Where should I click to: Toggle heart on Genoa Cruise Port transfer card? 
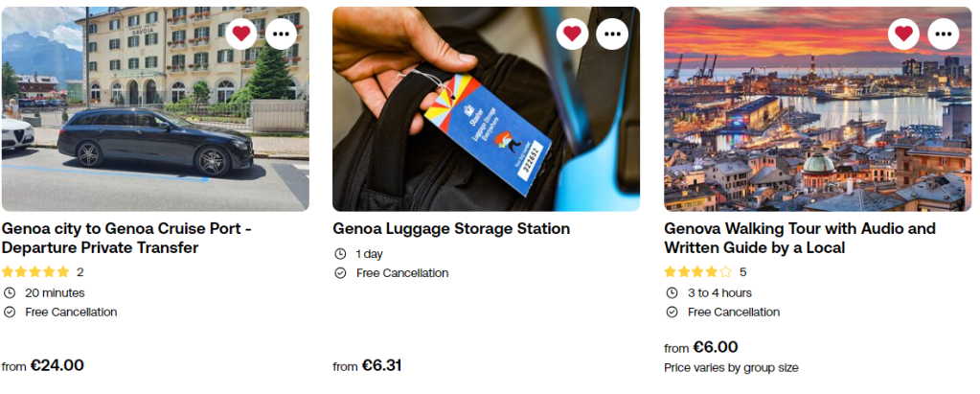click(x=241, y=34)
